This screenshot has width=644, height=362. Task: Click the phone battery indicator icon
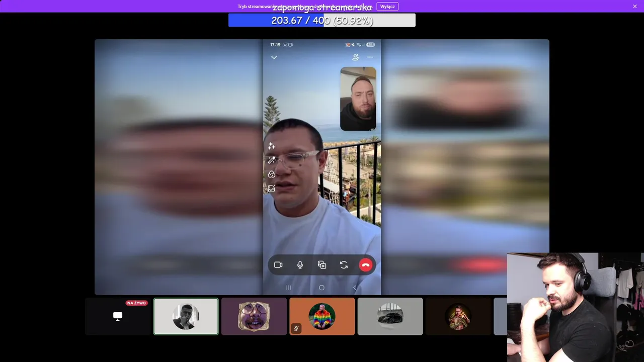point(371,45)
